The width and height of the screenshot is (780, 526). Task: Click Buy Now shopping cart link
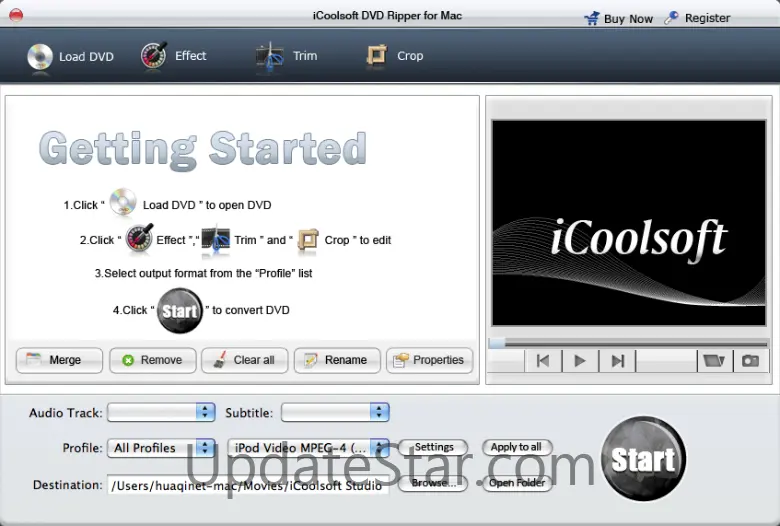(x=618, y=18)
